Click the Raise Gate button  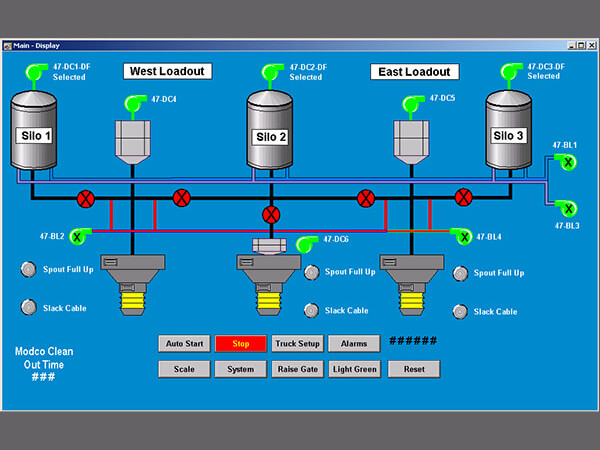point(297,369)
